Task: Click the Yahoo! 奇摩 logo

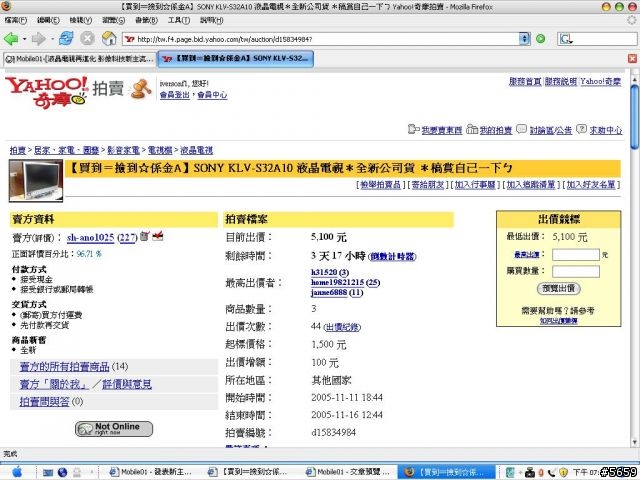Action: coord(46,92)
